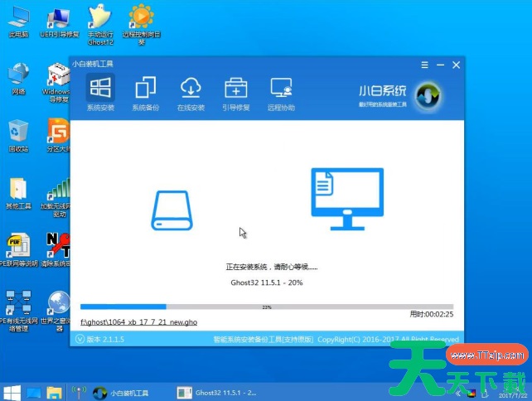Switch to the 系统备份 tab
Viewport: 532px width, 401px height.
coord(145,93)
